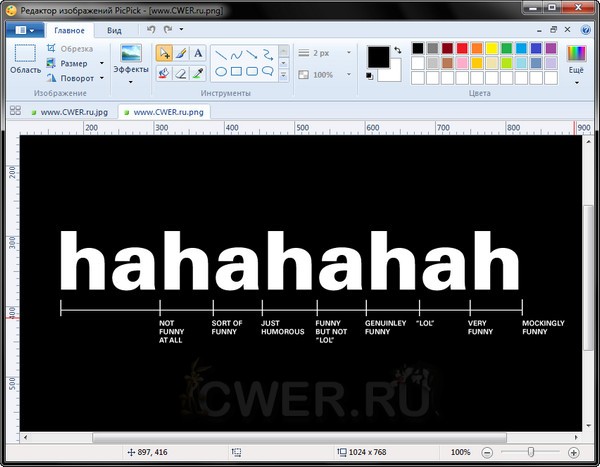Choose the straight line shape
The image size is (600, 467).
219,53
